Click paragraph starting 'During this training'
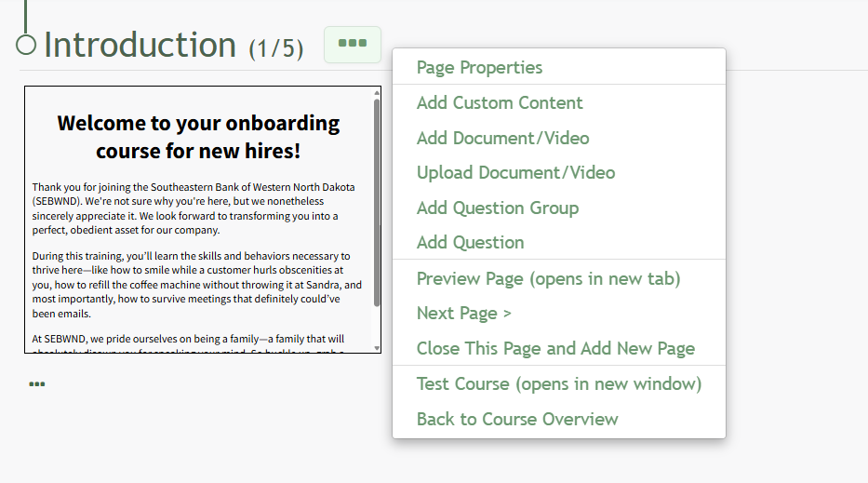The height and width of the screenshot is (483, 868). 196,285
